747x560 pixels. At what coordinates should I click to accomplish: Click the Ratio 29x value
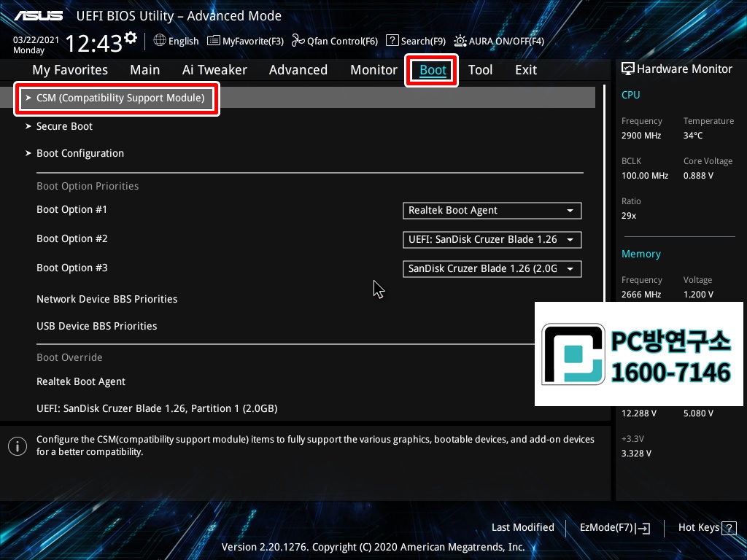(x=628, y=216)
